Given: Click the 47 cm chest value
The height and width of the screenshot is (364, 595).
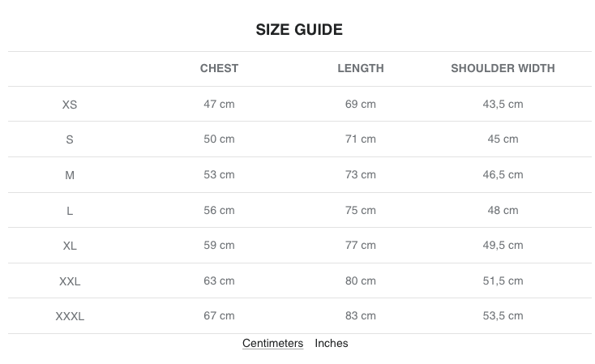Looking at the screenshot, I should coord(219,104).
